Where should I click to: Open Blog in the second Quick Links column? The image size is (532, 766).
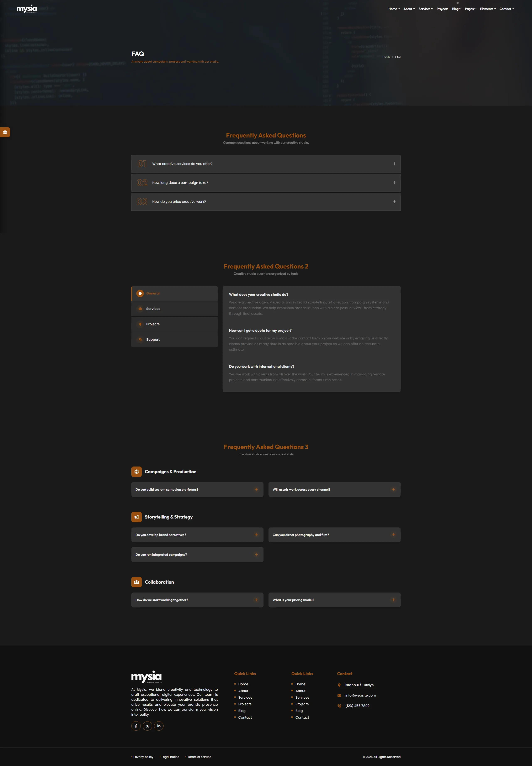point(299,711)
